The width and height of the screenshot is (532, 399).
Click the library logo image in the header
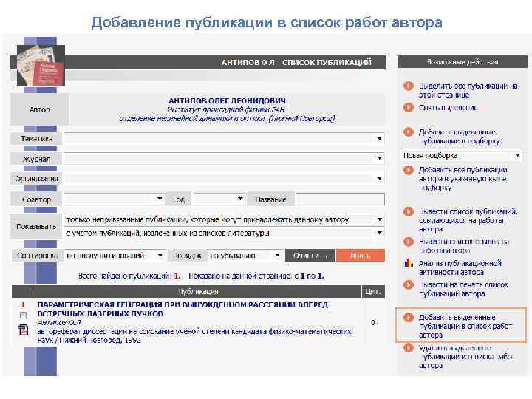point(41,66)
